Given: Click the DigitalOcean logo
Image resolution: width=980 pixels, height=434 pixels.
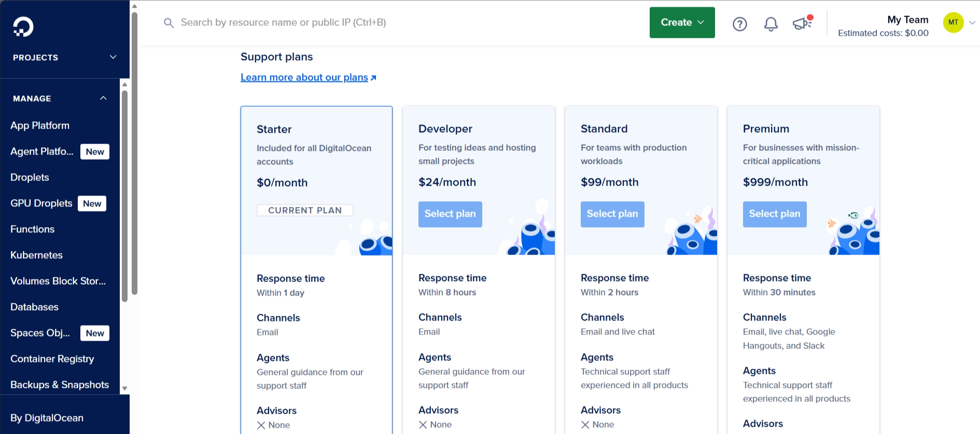Looking at the screenshot, I should (x=23, y=26).
